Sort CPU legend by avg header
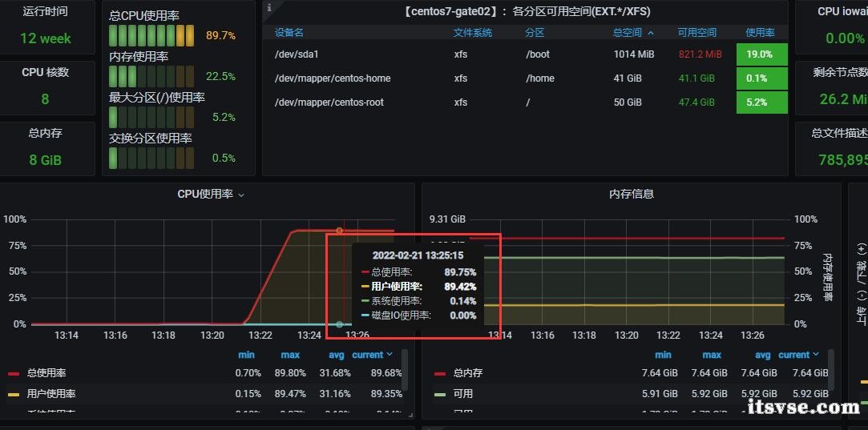This screenshot has height=430, width=868. [x=336, y=355]
